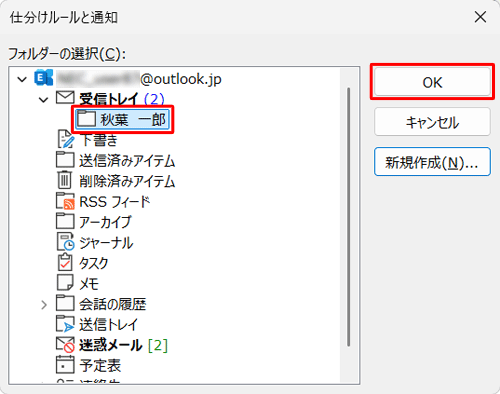The width and height of the screenshot is (500, 394).
Task: Click the アーカイブ folder icon
Action: (65, 221)
